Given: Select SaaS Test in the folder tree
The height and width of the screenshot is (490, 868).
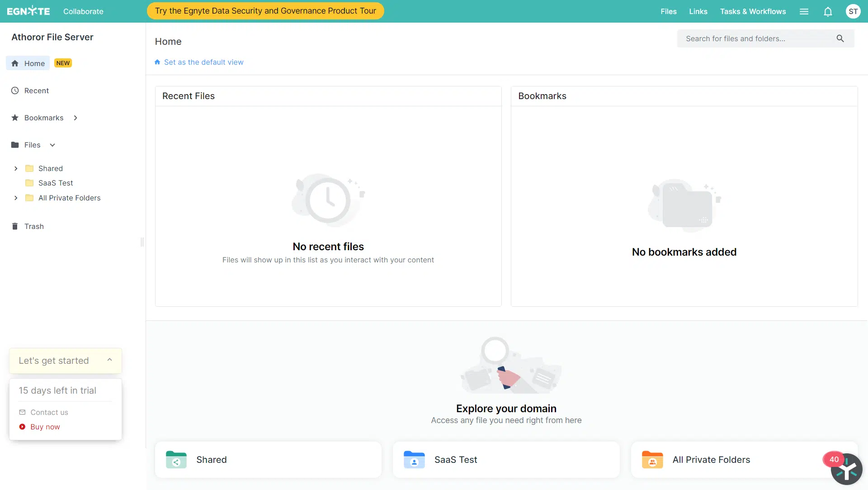Looking at the screenshot, I should pos(56,183).
